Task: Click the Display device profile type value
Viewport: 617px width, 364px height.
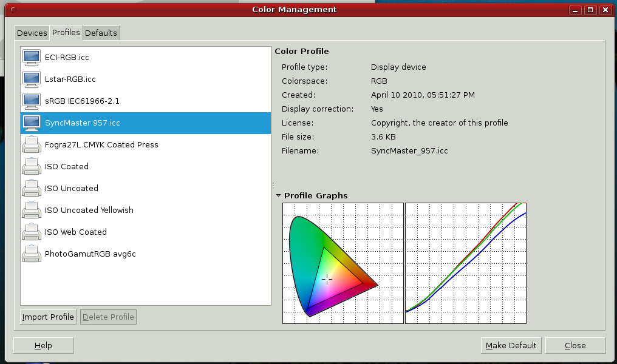Action: (398, 67)
